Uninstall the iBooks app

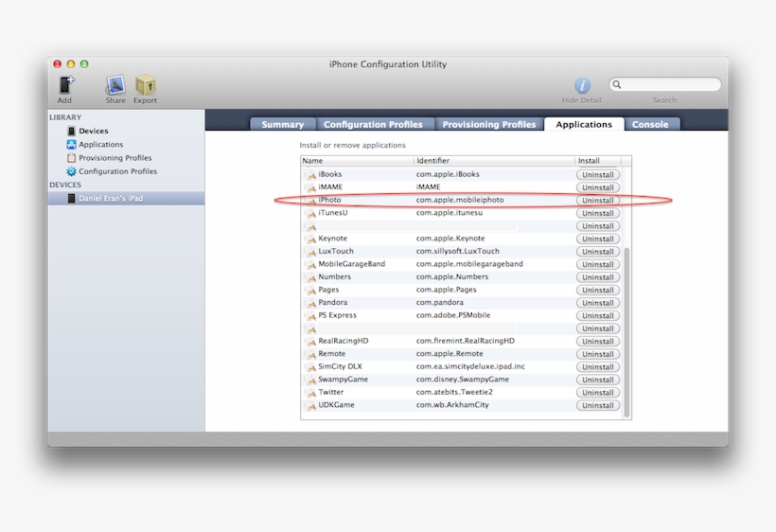(x=598, y=175)
